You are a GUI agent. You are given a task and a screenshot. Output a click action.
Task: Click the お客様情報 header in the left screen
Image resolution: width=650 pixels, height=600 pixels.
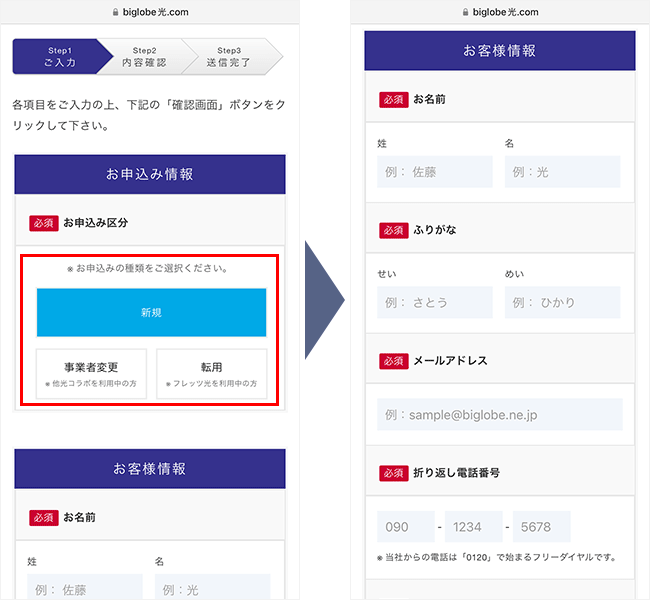(x=150, y=469)
